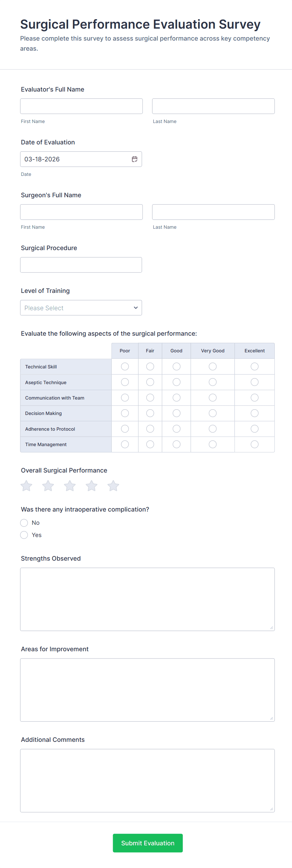The width and height of the screenshot is (292, 868).
Task: Rate Decision Making as Very Good
Action: [x=213, y=413]
